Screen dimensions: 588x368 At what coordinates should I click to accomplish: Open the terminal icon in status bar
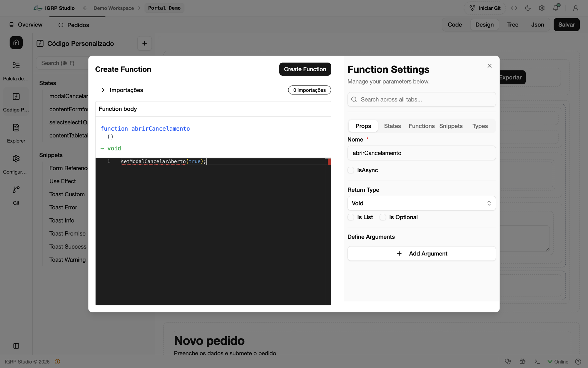[x=537, y=362]
